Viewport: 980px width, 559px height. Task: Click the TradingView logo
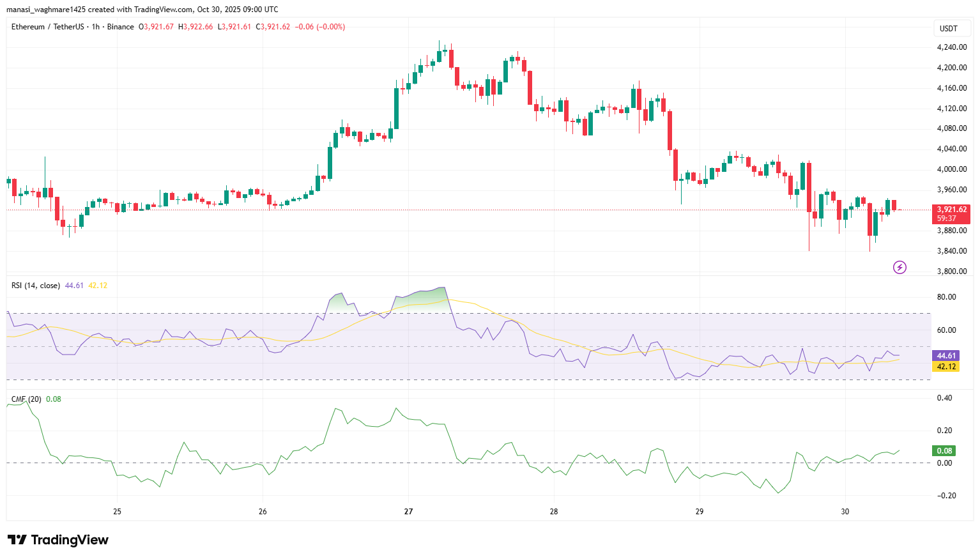(57, 540)
